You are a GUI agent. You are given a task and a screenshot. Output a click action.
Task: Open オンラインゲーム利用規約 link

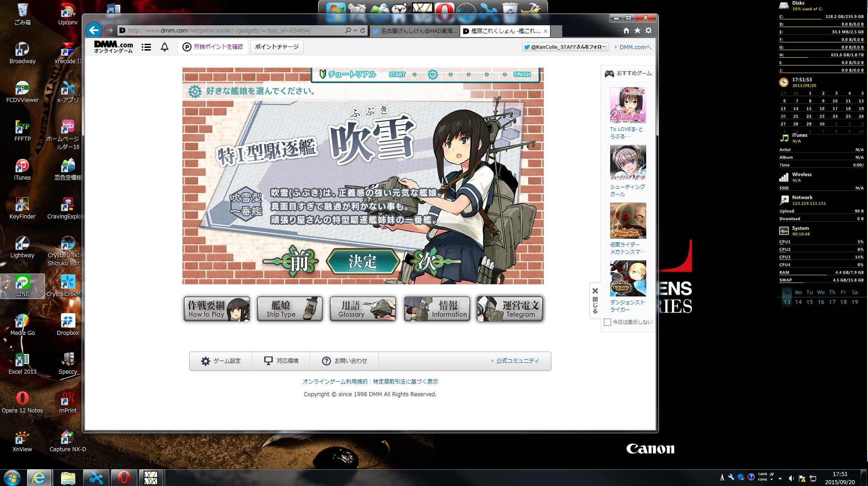click(335, 382)
